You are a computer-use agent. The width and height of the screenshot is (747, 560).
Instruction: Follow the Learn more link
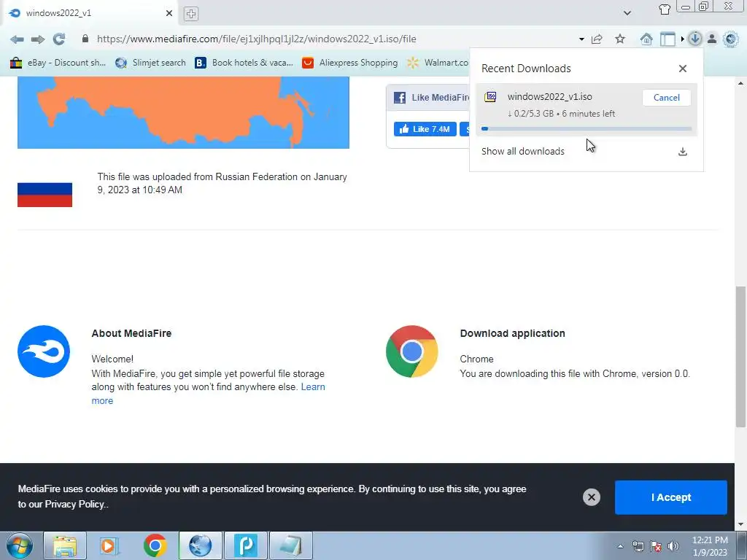point(313,387)
